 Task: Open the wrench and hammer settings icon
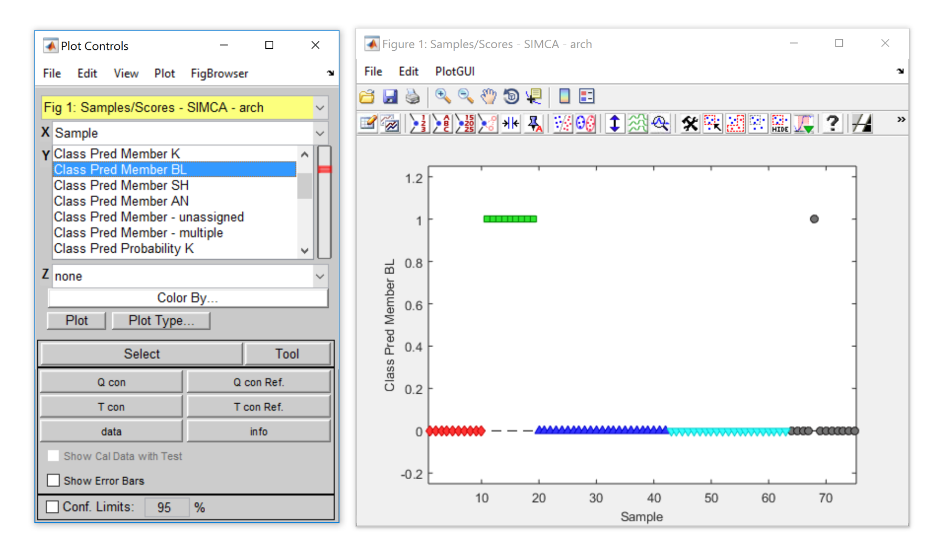(x=689, y=124)
